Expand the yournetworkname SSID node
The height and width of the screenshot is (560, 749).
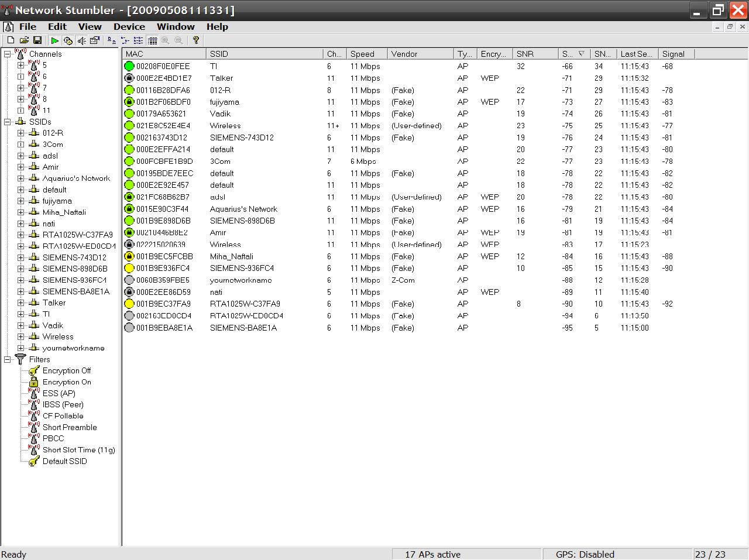click(x=21, y=348)
